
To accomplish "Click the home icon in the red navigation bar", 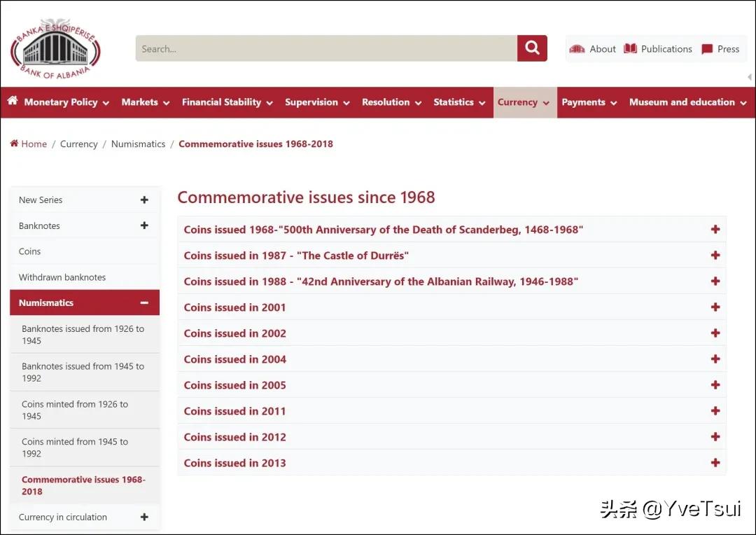I will [13, 100].
